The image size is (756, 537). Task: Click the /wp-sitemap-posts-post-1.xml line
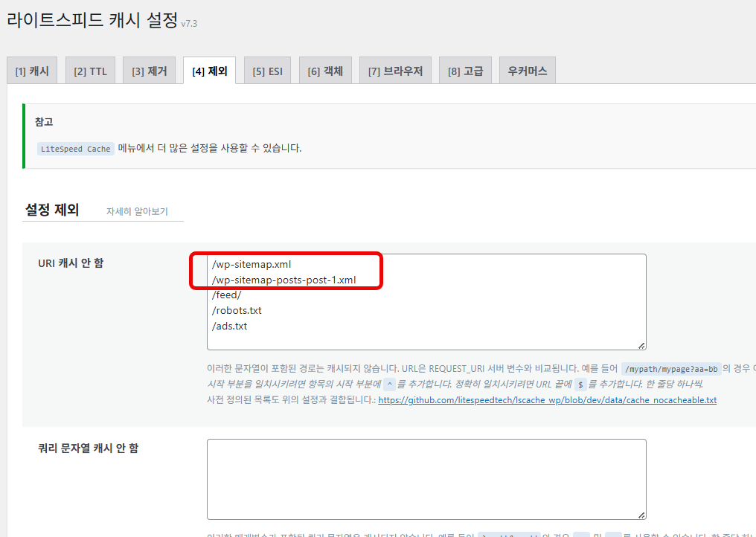coord(283,280)
